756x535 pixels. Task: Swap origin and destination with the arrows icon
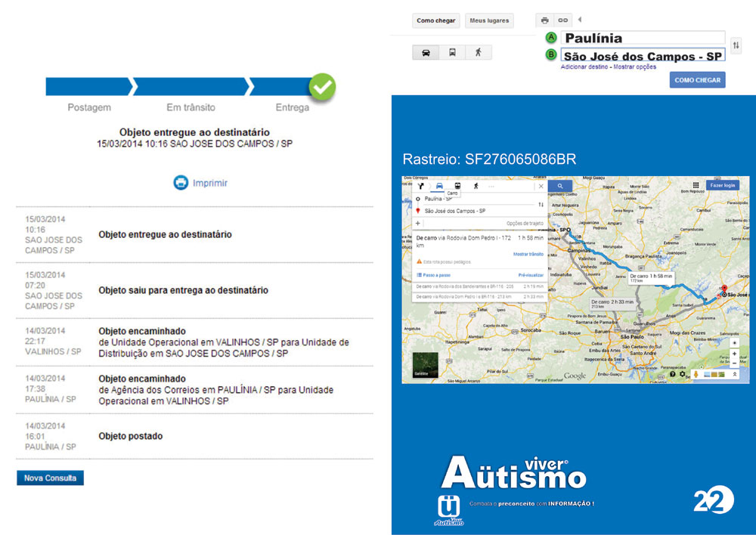tap(736, 46)
